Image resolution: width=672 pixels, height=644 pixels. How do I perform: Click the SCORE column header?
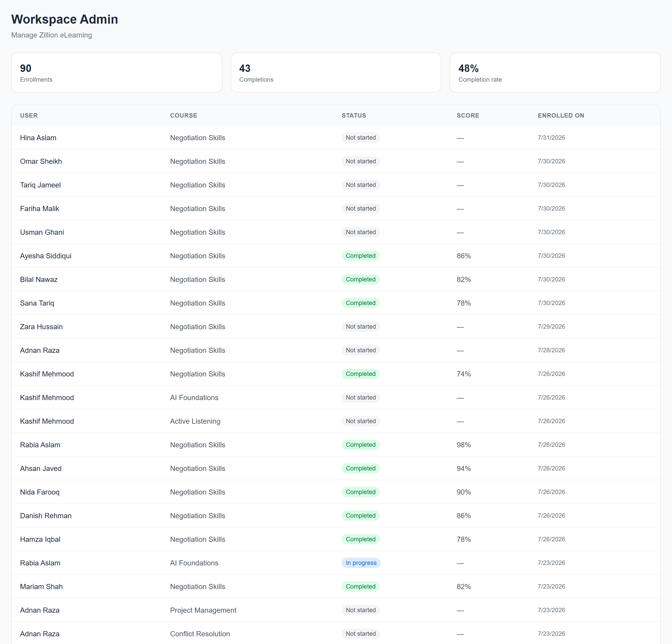click(x=468, y=116)
